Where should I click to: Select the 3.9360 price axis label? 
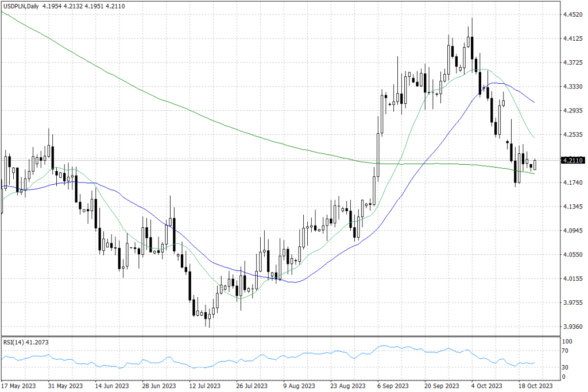pyautogui.click(x=573, y=327)
